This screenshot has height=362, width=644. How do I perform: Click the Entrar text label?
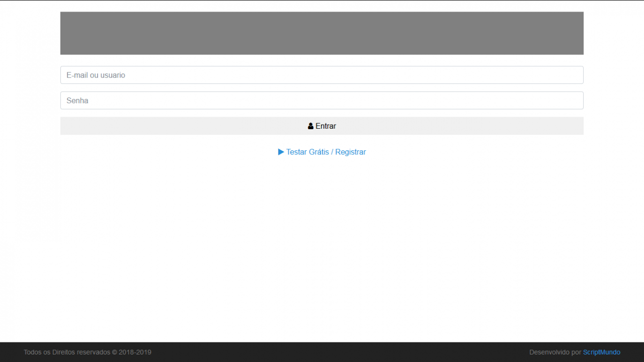(x=326, y=126)
